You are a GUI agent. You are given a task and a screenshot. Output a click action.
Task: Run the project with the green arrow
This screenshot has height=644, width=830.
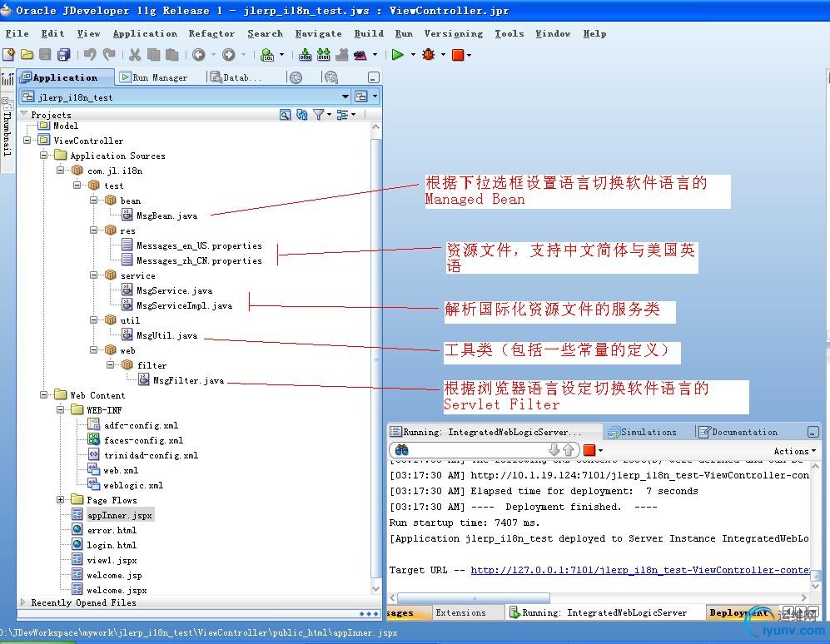coord(398,55)
